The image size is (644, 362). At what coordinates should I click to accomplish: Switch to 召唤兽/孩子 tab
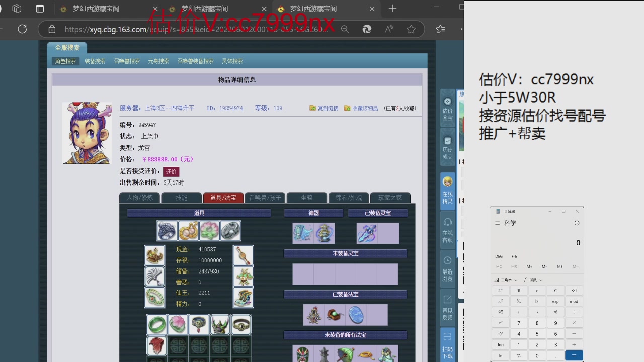click(x=265, y=198)
